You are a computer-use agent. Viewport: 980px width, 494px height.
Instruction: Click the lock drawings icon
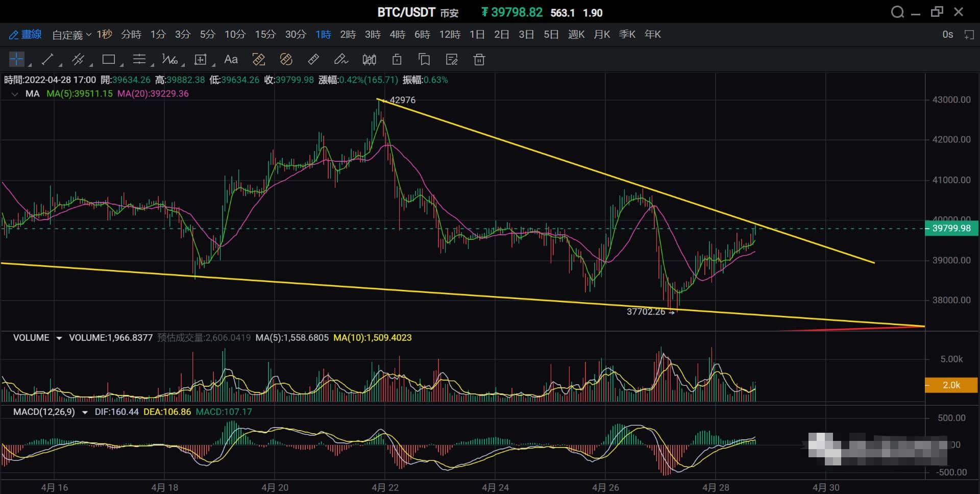[x=397, y=60]
